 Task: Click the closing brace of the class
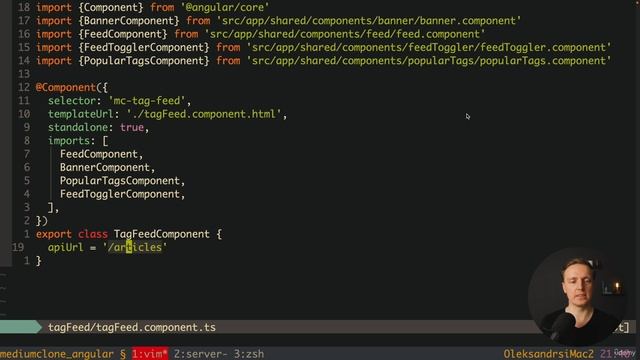pyautogui.click(x=39, y=261)
